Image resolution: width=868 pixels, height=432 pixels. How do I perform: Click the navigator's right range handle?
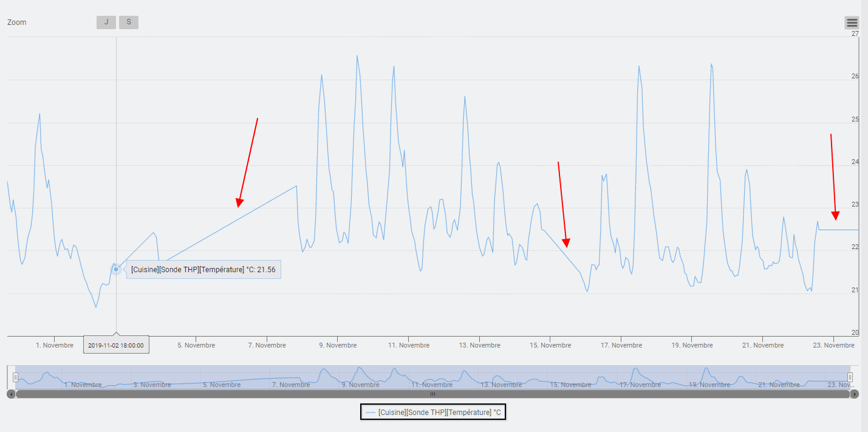pos(850,377)
